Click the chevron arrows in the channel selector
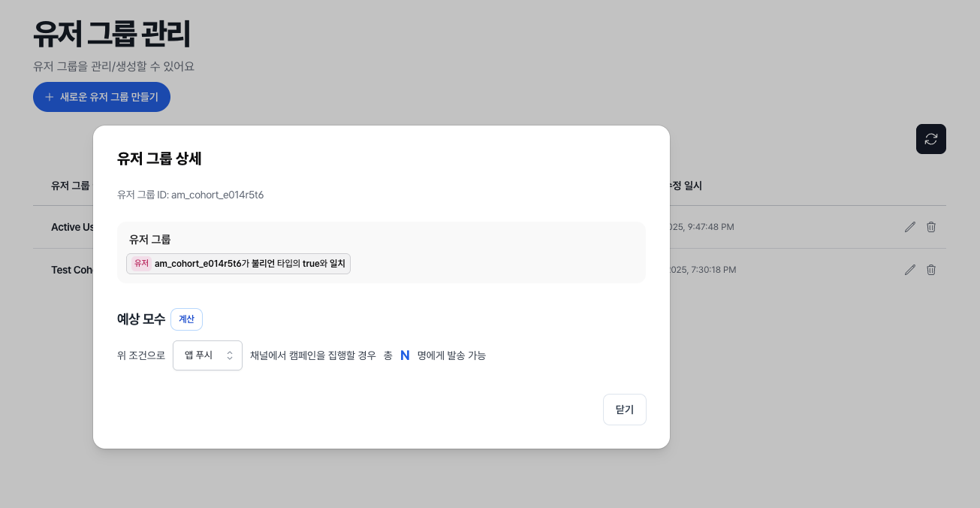 231,355
